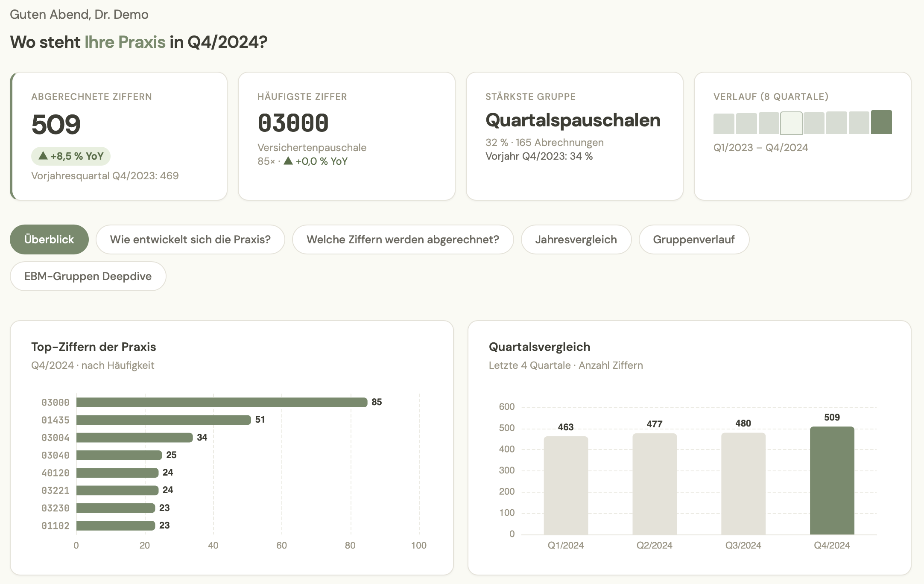924x584 pixels.
Task: Click the 01435 bar showing 51 occurrences
Action: [162, 419]
